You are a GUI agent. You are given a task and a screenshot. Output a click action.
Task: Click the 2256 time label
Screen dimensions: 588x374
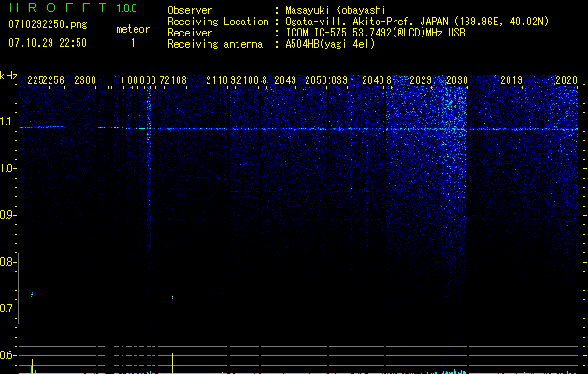pos(53,80)
